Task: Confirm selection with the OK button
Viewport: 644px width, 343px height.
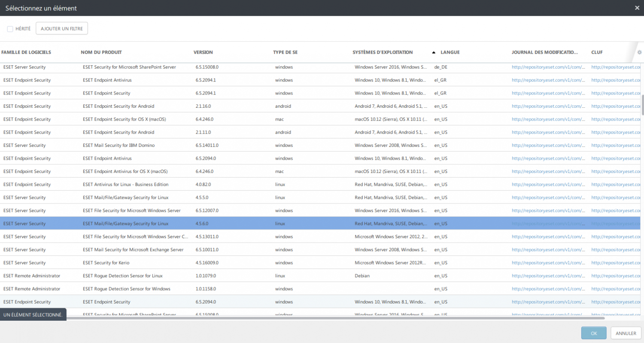Action: pos(593,333)
